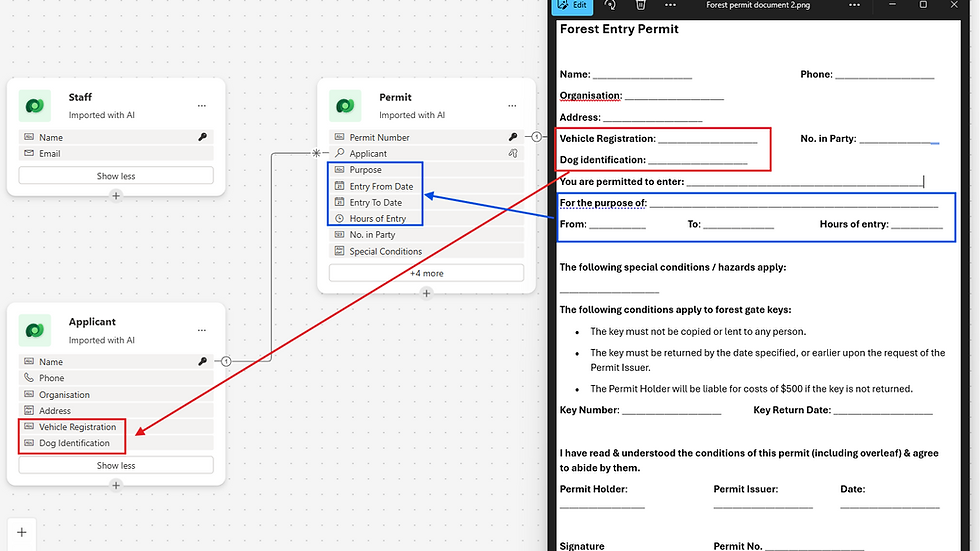Click the Forest Entry Permit heading in document

[x=619, y=29]
